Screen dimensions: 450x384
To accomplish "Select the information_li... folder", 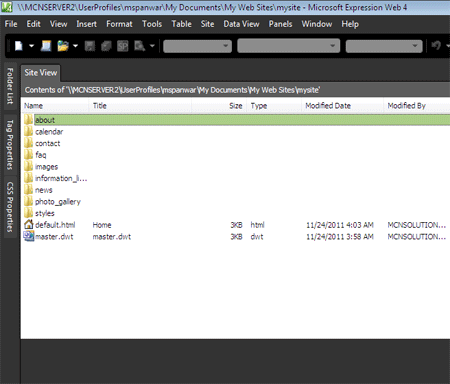I will (x=61, y=179).
